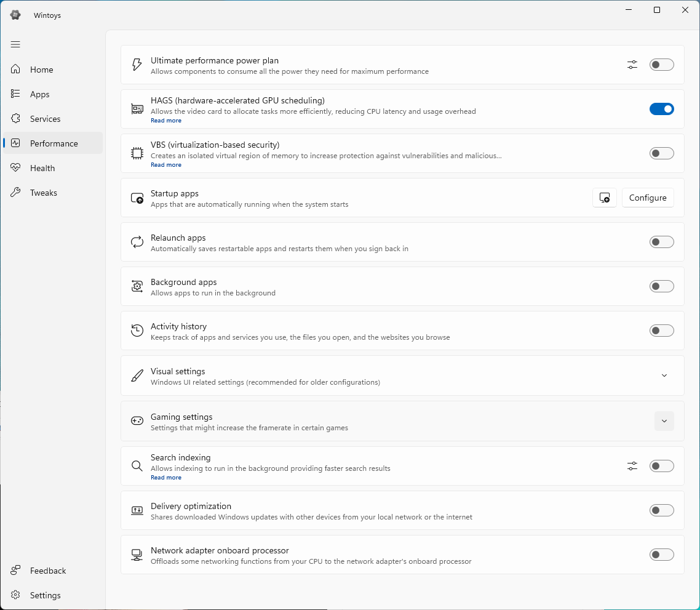Click the Apps list icon in sidebar
The image size is (700, 610).
pyautogui.click(x=15, y=94)
